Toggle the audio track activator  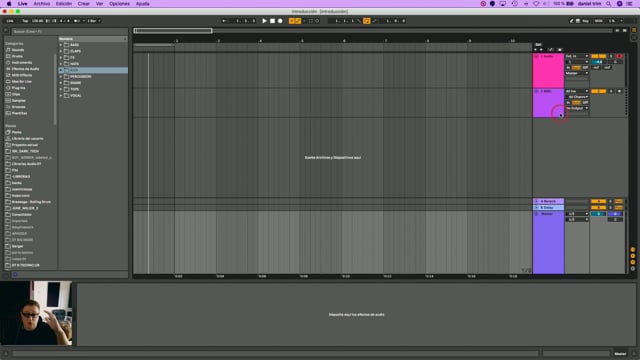(x=598, y=56)
